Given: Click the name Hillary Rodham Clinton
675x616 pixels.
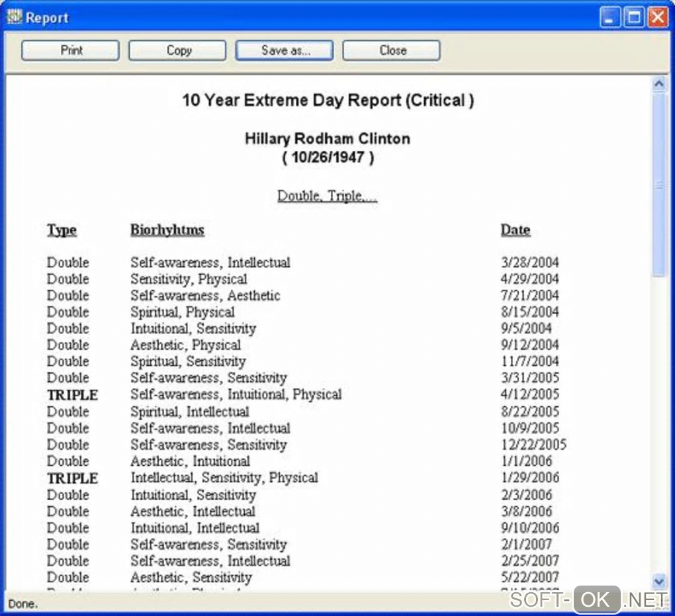Looking at the screenshot, I should point(328,138).
